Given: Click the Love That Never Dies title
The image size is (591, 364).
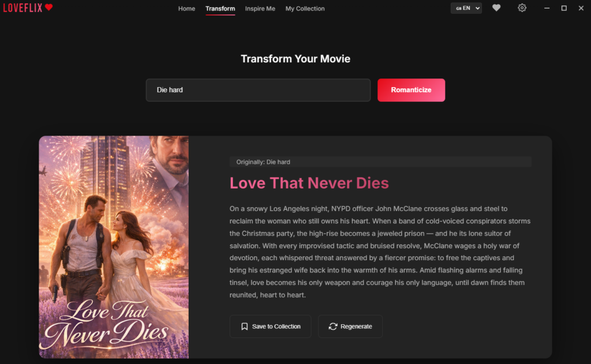Looking at the screenshot, I should pos(309,183).
